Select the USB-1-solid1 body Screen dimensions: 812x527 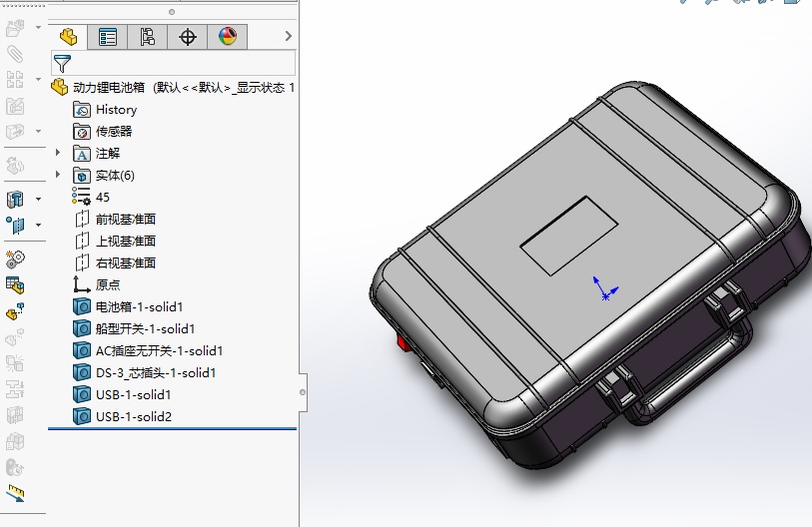122,394
